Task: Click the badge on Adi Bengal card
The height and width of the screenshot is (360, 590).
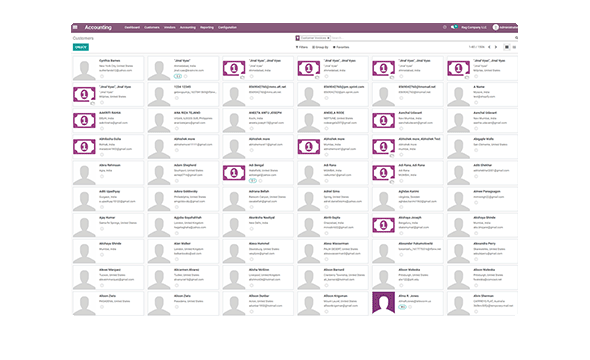Action: click(253, 181)
